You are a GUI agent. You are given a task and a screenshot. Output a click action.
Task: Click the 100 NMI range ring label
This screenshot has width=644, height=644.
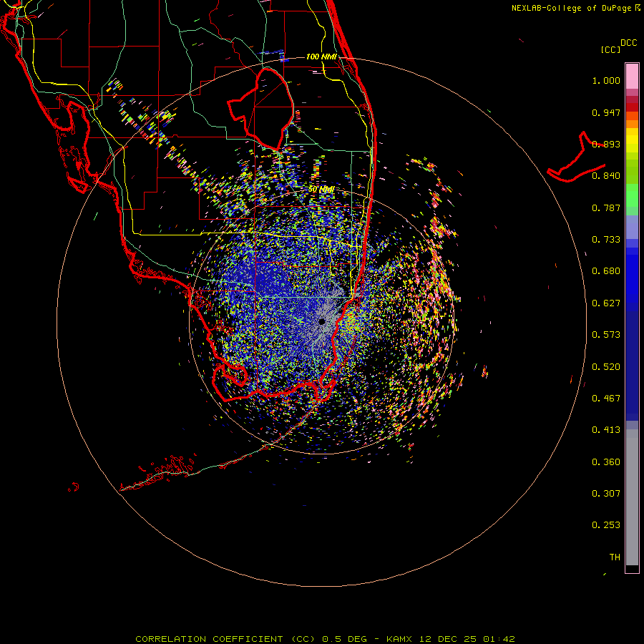tap(321, 57)
